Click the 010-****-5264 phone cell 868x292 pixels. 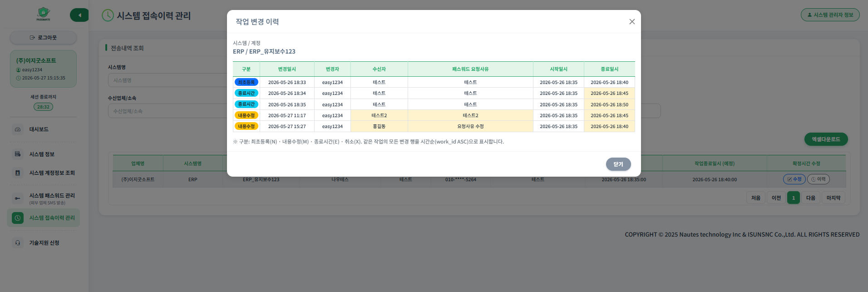(461, 180)
